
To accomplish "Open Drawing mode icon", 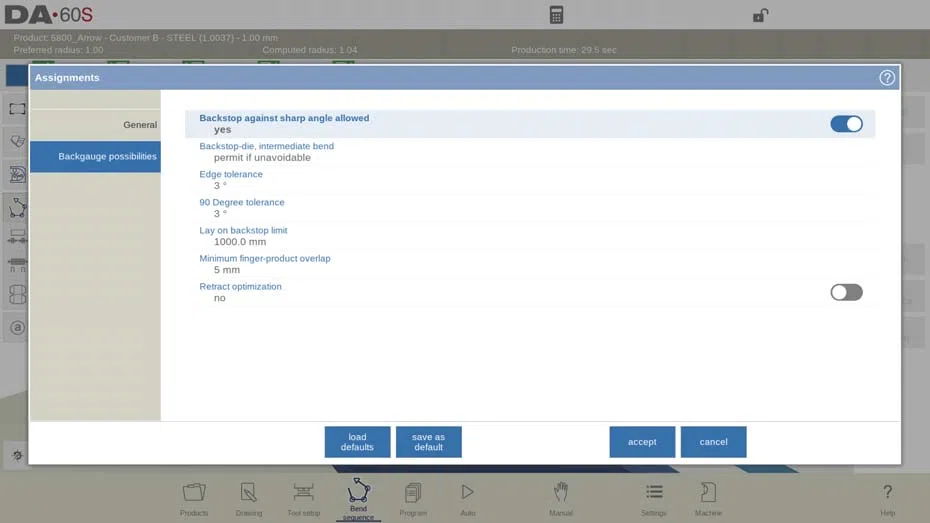I will pyautogui.click(x=249, y=499).
